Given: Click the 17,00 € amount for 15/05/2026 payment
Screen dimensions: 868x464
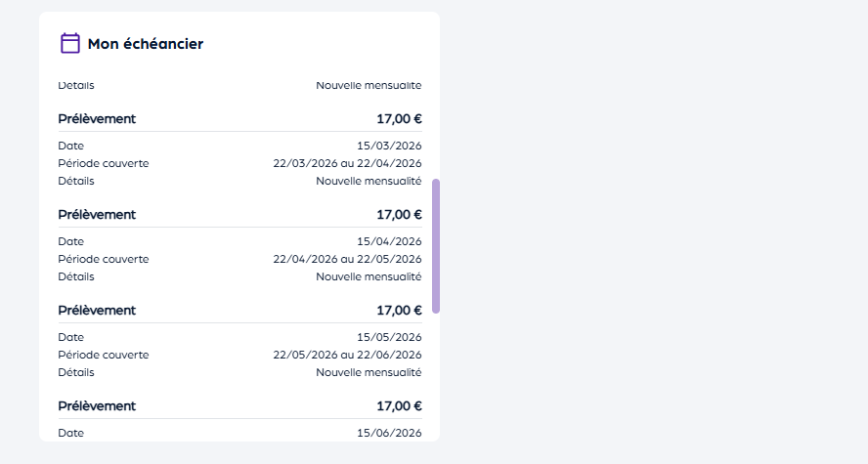Looking at the screenshot, I should 399,311.
